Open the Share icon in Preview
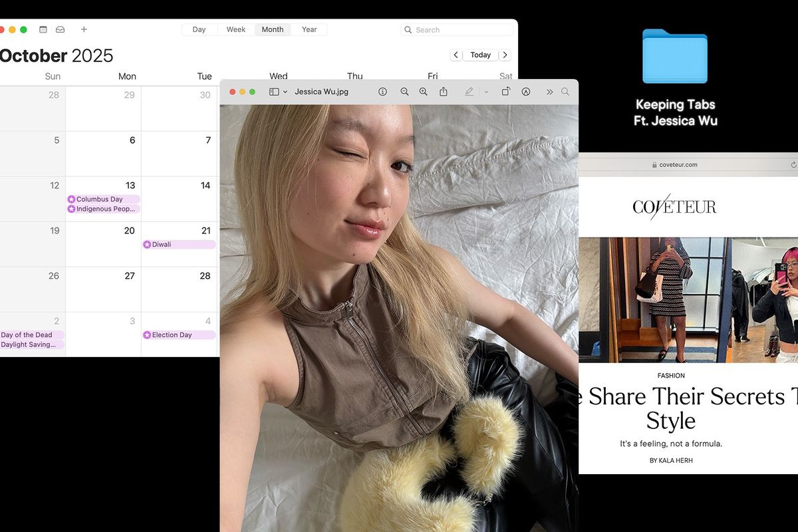 coord(444,92)
